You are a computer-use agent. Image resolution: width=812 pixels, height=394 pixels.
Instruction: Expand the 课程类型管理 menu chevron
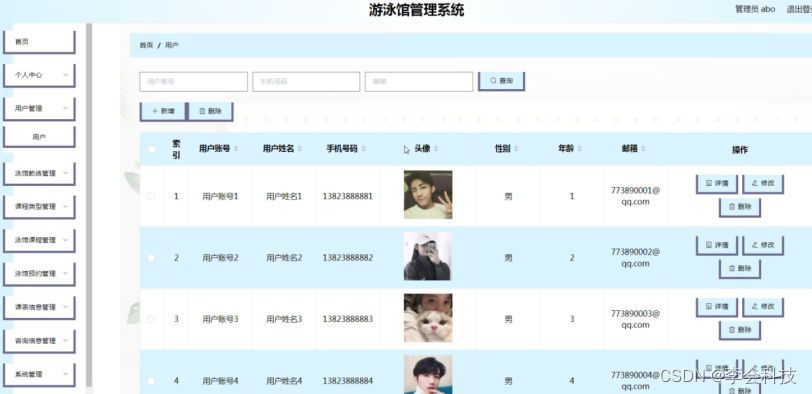coord(65,206)
